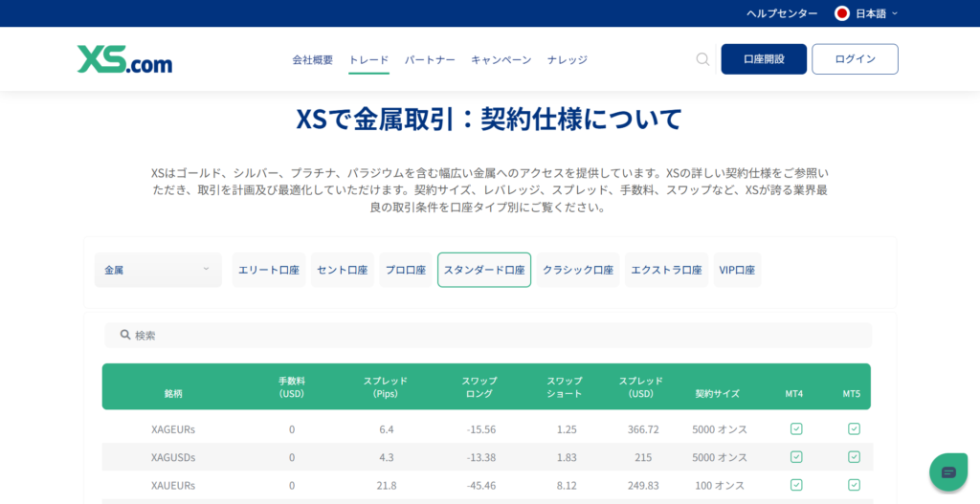Toggle MT4 checkbox for XAUEURs

pos(796,485)
